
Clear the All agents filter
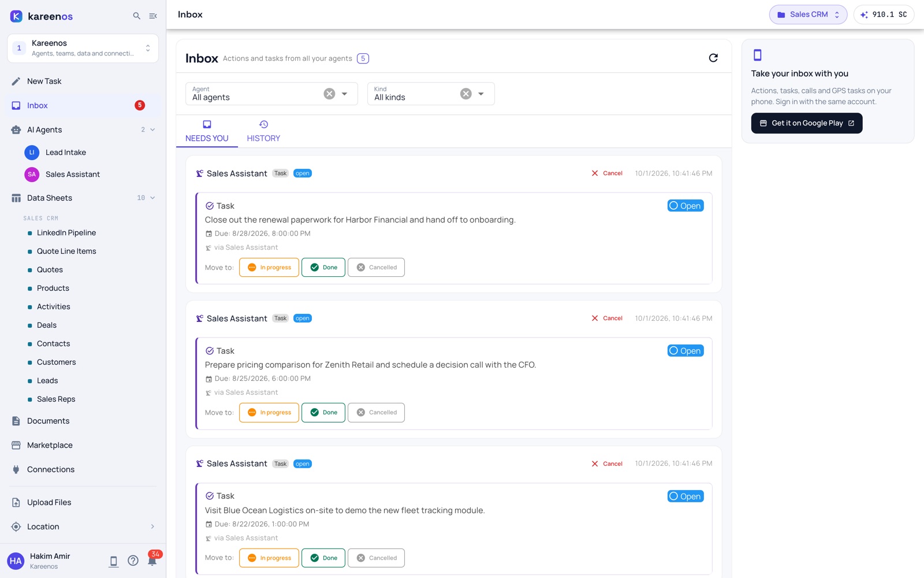[x=329, y=94]
